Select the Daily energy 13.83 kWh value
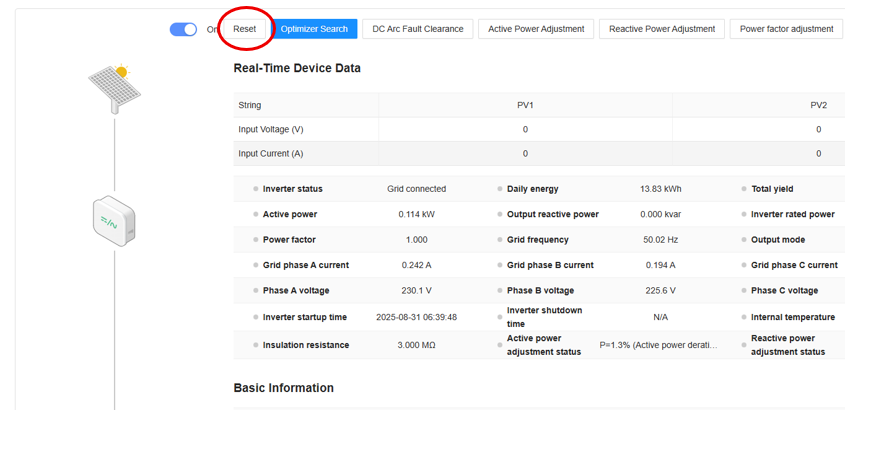 click(x=660, y=189)
